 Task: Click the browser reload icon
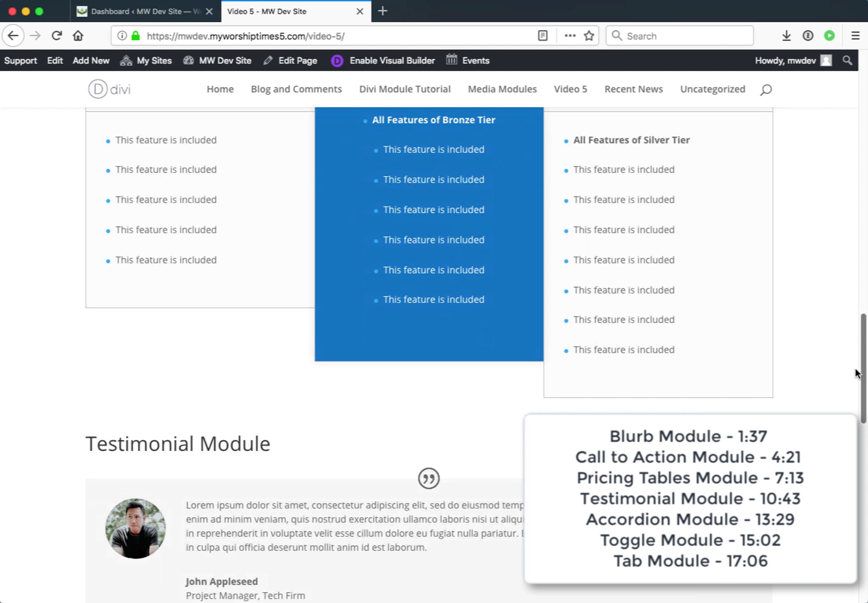(x=57, y=36)
